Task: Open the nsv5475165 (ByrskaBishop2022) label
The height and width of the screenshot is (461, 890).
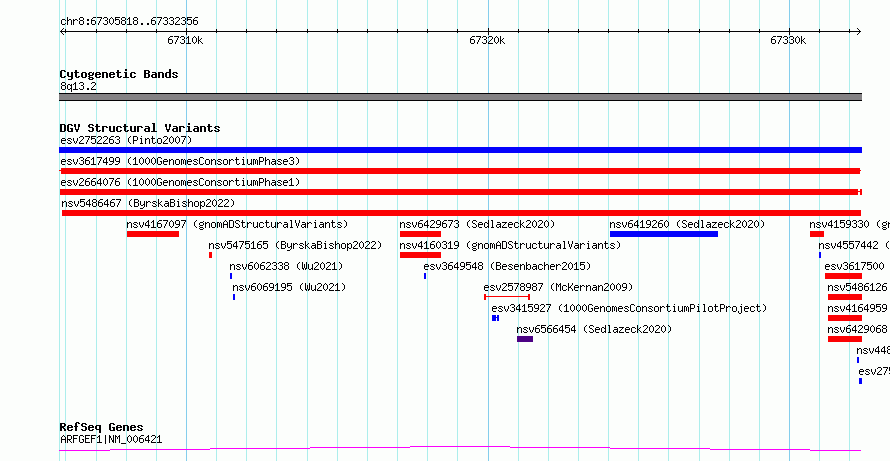Action: click(295, 245)
